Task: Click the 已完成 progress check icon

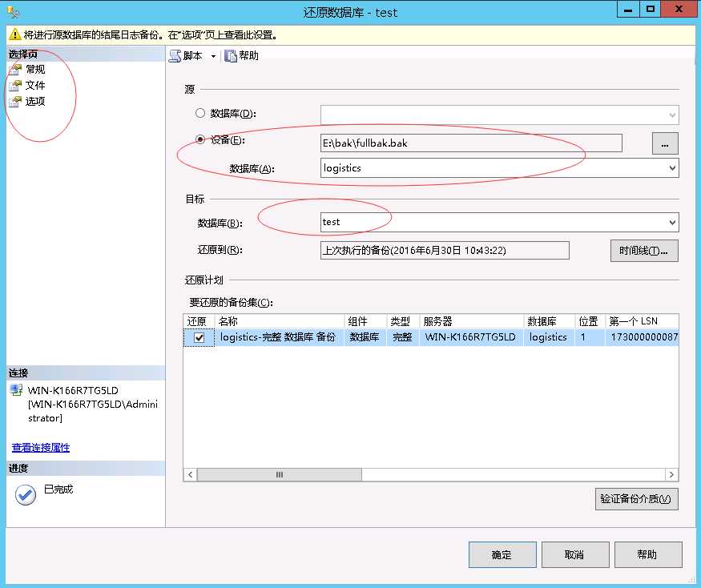Action: 26,494
